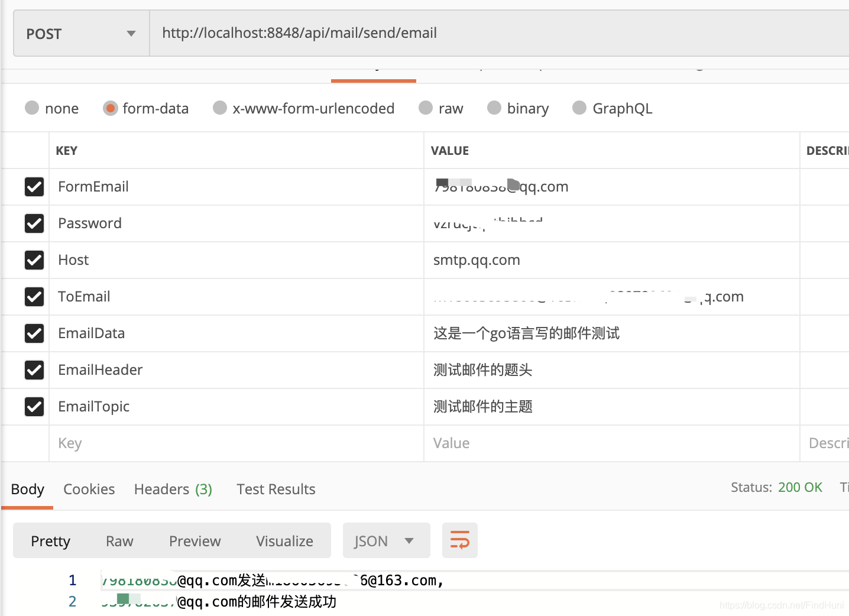Open the POST request method dropdown

pos(81,33)
